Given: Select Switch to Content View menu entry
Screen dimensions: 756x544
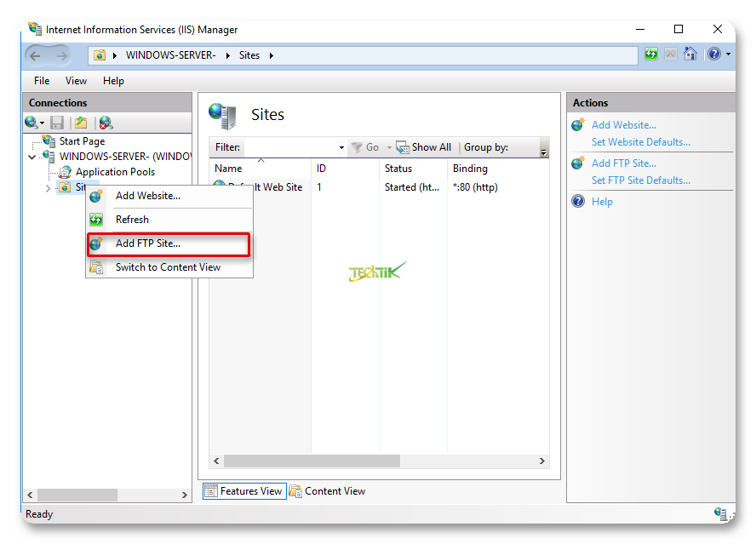Looking at the screenshot, I should 168,267.
